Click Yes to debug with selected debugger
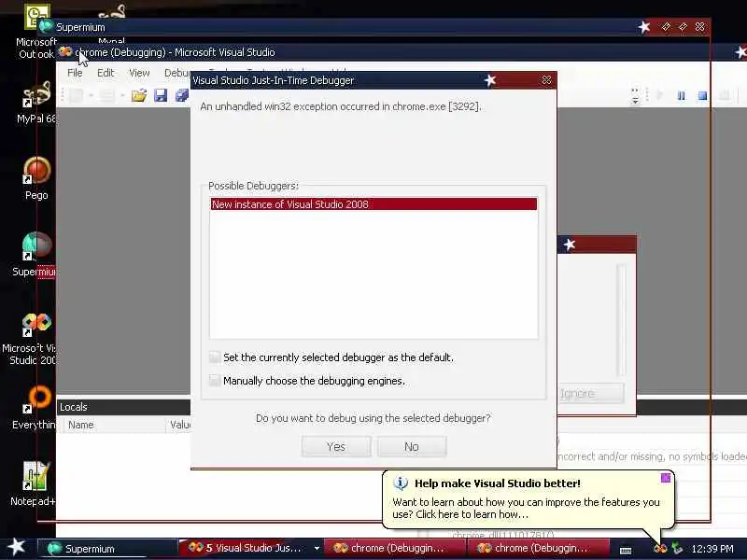The height and width of the screenshot is (560, 747). pyautogui.click(x=336, y=447)
